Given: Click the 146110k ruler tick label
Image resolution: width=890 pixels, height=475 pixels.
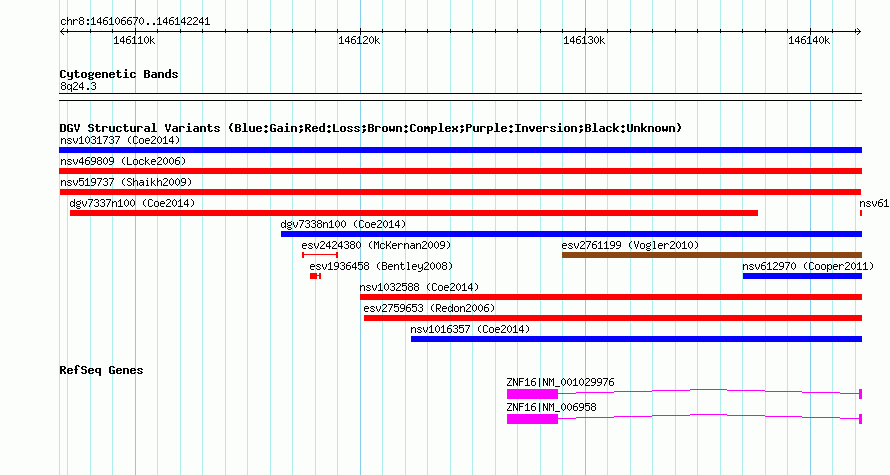Looking at the screenshot, I should pyautogui.click(x=135, y=40).
